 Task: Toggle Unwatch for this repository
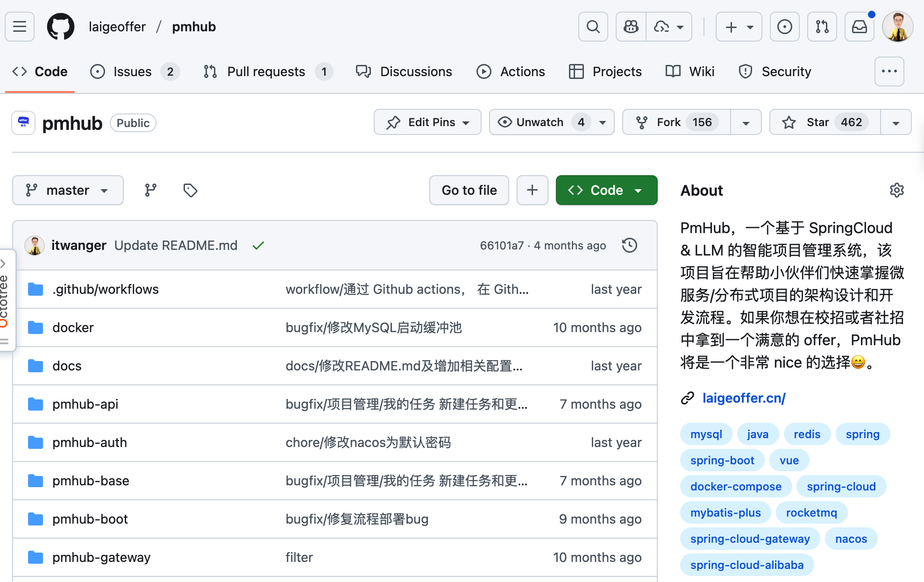540,122
